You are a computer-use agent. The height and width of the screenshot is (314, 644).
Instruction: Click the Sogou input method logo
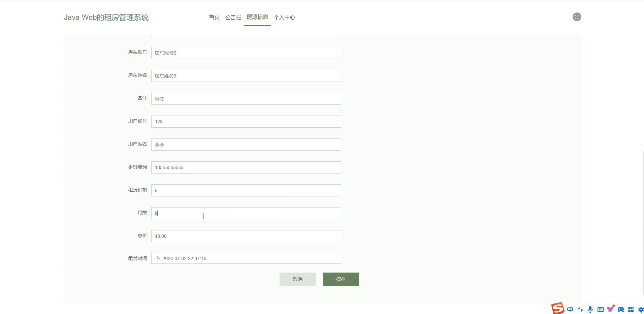pyautogui.click(x=558, y=308)
